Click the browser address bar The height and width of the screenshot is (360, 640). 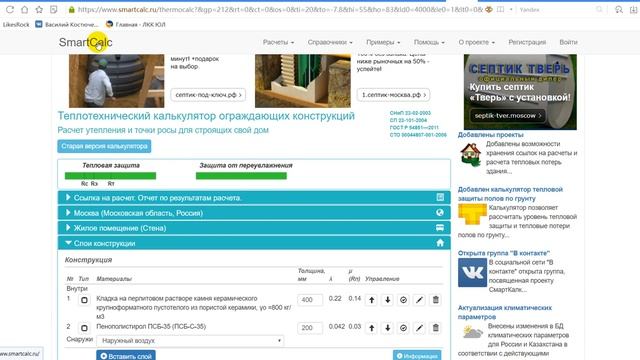pos(280,9)
